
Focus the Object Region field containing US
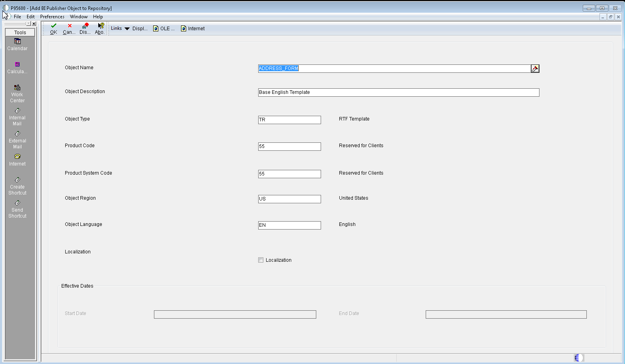[x=290, y=199]
